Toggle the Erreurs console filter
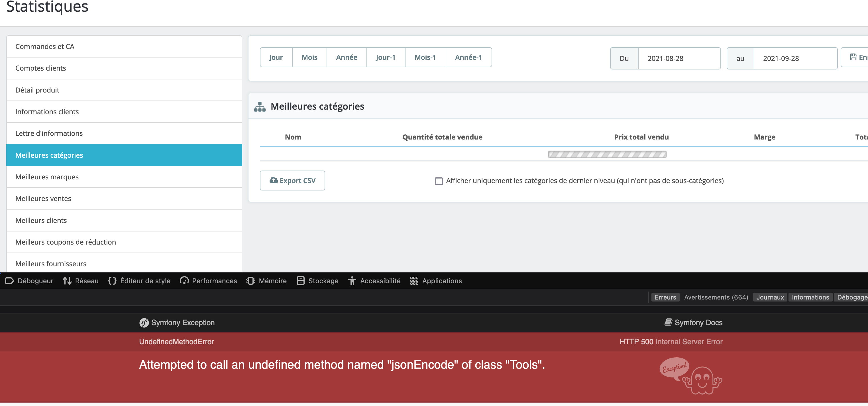Image resolution: width=868 pixels, height=406 pixels. click(x=665, y=297)
